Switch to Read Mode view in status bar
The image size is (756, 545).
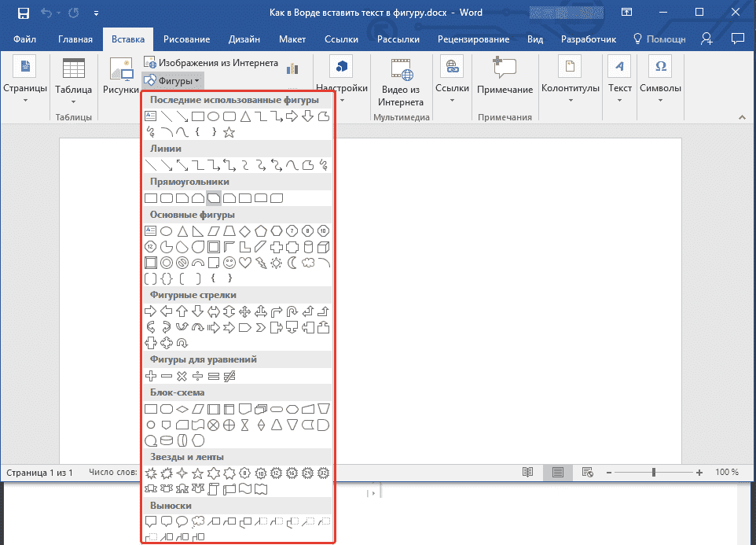point(528,473)
